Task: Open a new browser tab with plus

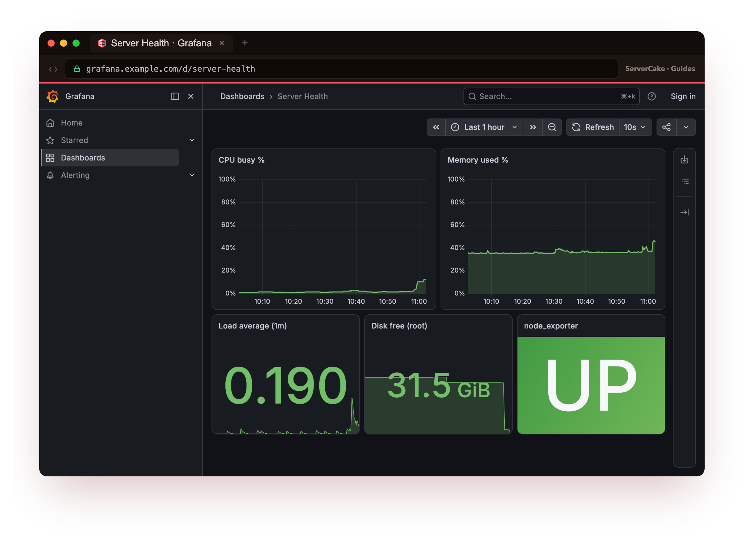Action: 245,43
